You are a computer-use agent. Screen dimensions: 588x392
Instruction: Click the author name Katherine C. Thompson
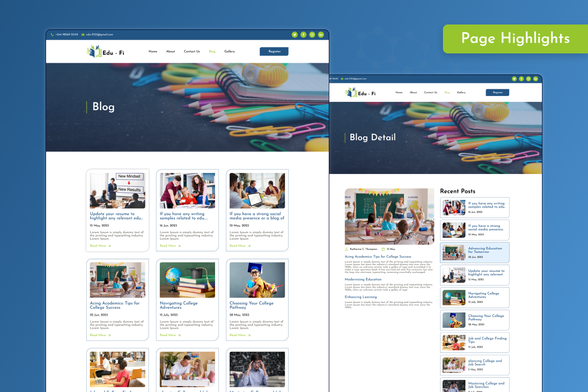click(364, 249)
